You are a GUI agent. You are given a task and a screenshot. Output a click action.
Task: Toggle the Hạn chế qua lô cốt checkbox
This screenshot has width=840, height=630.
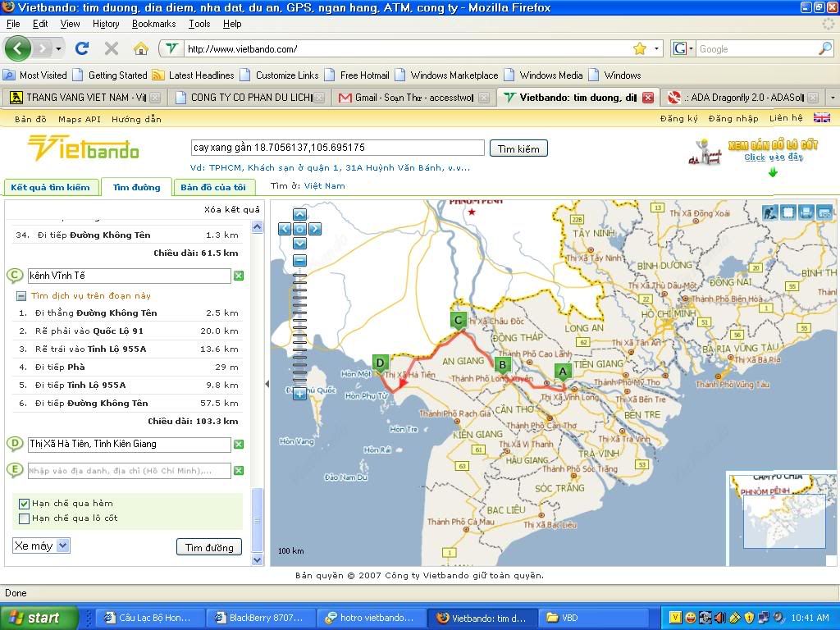[x=24, y=518]
